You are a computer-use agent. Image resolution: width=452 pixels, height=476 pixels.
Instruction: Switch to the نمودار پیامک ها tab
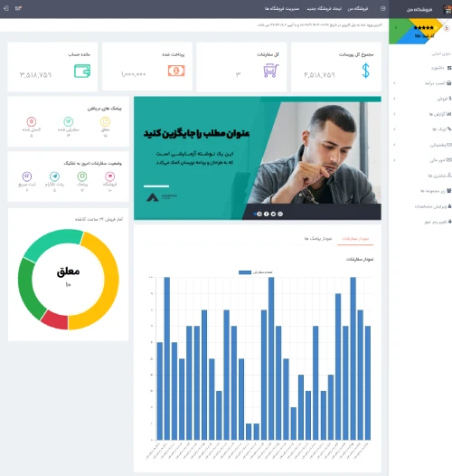tap(318, 239)
